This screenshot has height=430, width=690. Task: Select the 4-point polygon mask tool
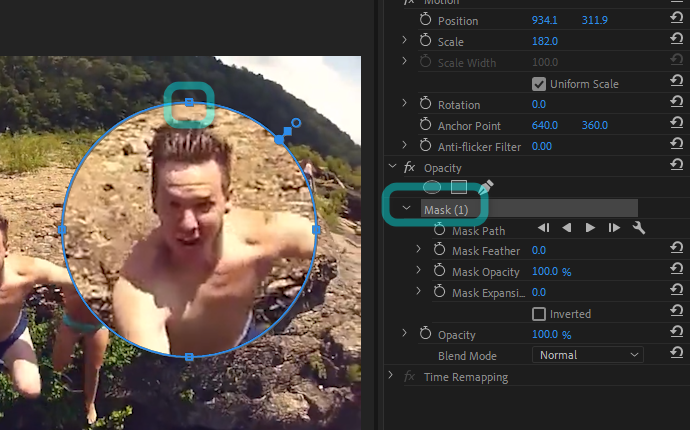click(x=459, y=187)
